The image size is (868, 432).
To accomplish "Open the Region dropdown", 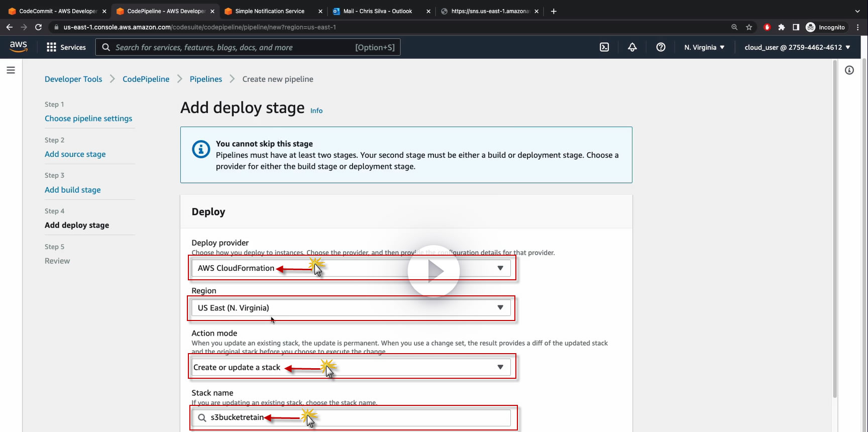I will [351, 308].
